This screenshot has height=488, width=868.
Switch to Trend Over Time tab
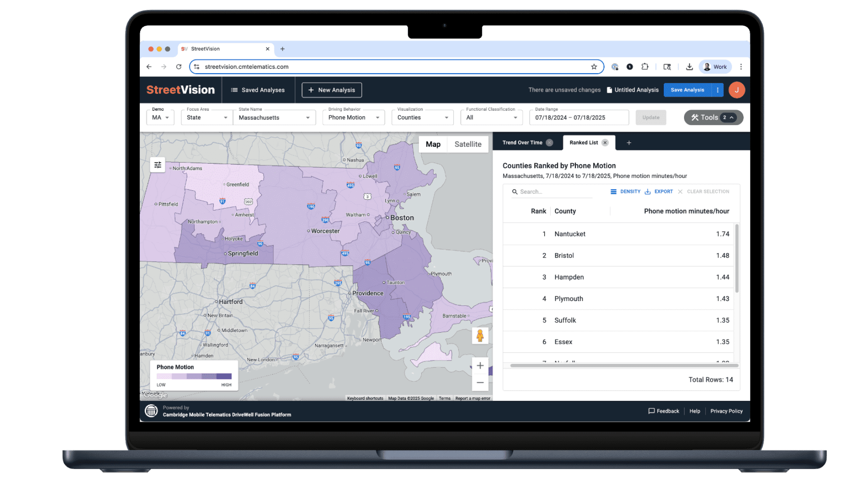pyautogui.click(x=522, y=143)
